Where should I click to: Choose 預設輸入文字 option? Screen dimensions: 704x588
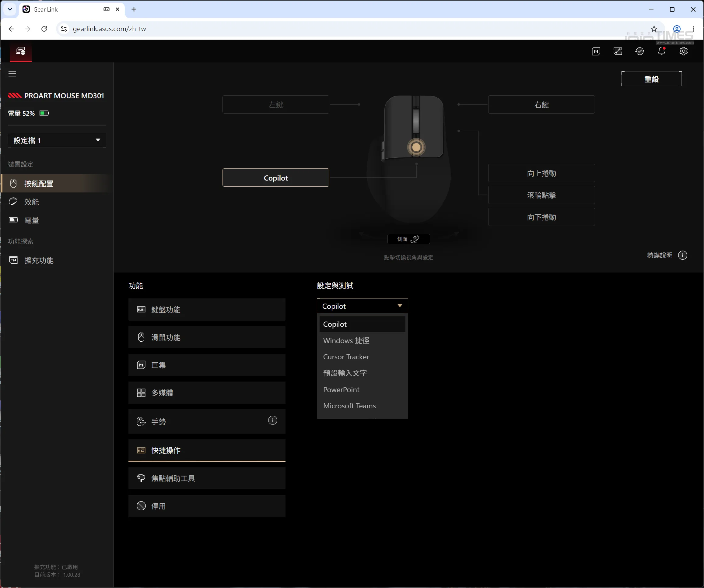point(362,373)
